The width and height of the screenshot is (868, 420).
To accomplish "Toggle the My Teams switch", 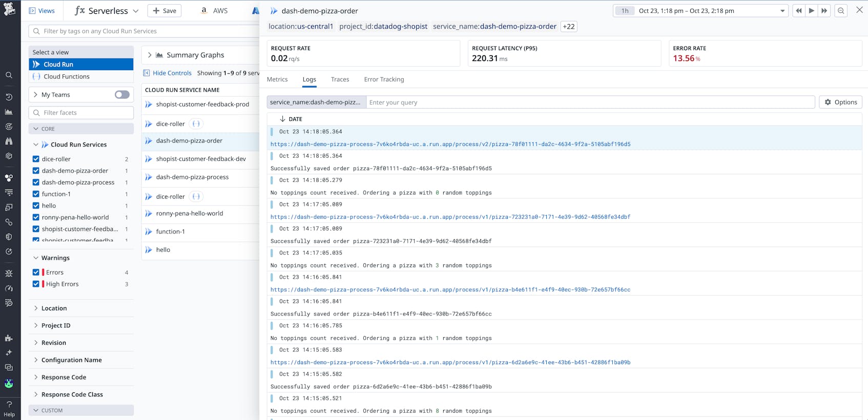I will [122, 95].
